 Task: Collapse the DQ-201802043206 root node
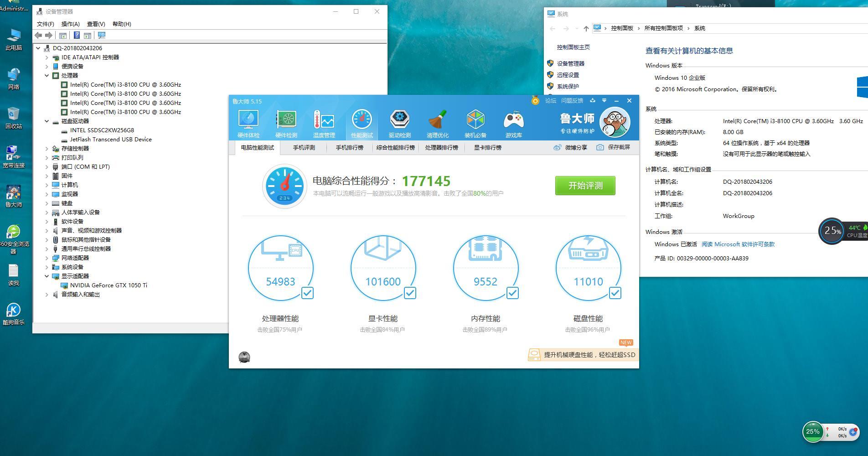[x=38, y=48]
